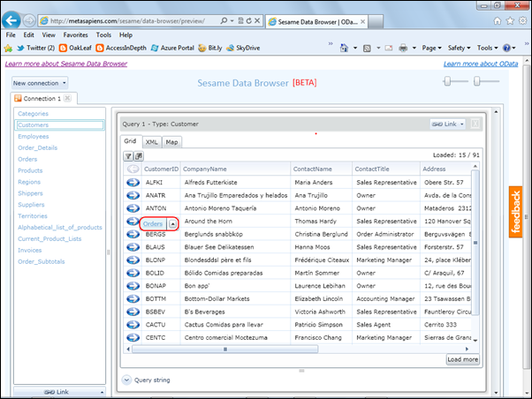The width and height of the screenshot is (532, 399).
Task: Open the Orders link in the grid
Action: [x=152, y=224]
